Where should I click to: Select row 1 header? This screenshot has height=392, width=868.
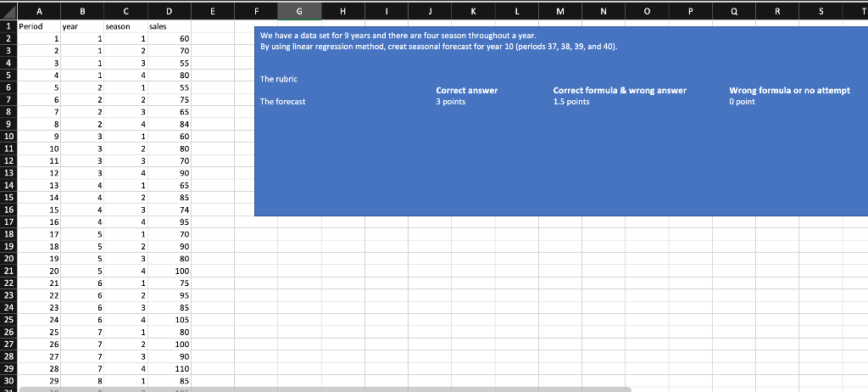(x=8, y=26)
